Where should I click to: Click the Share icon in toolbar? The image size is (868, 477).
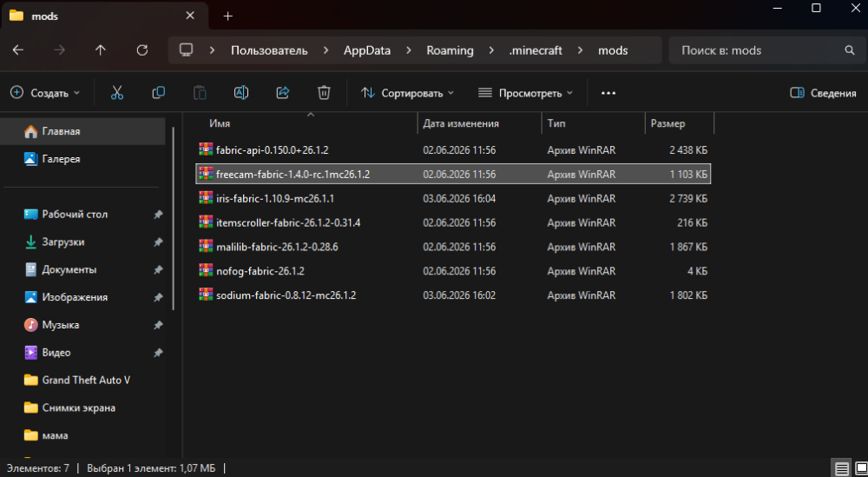(283, 93)
